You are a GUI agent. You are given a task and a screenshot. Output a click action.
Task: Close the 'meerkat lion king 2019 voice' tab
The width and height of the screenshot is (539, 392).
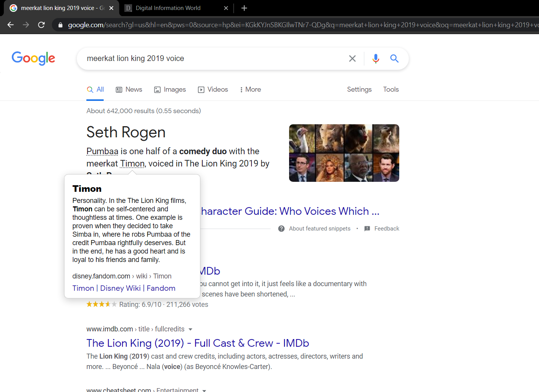pos(111,8)
